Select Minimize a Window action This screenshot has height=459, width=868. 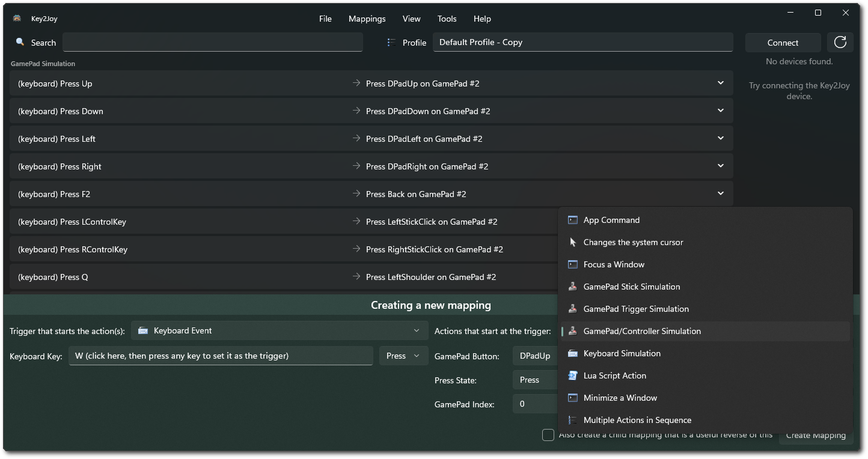[x=705, y=398]
